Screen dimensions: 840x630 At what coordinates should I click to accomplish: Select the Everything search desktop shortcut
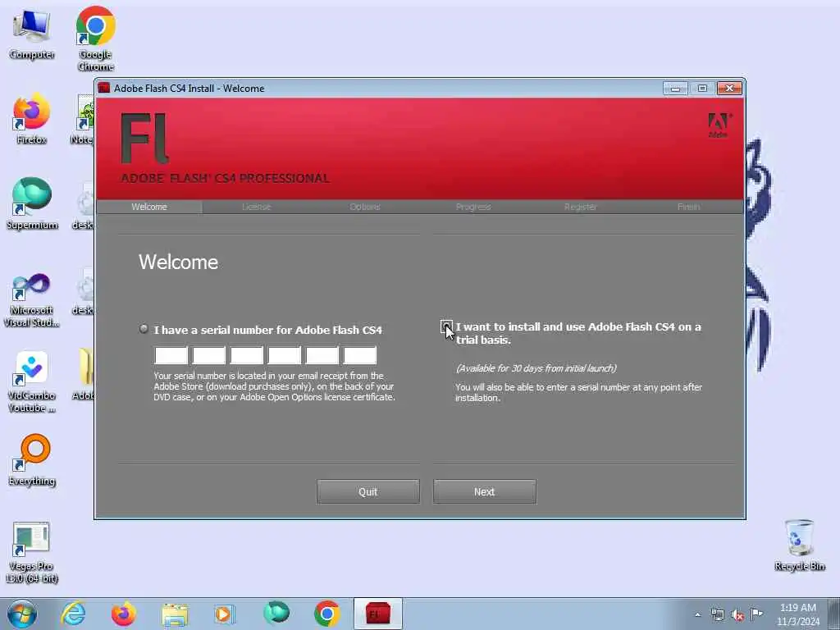coord(32,460)
